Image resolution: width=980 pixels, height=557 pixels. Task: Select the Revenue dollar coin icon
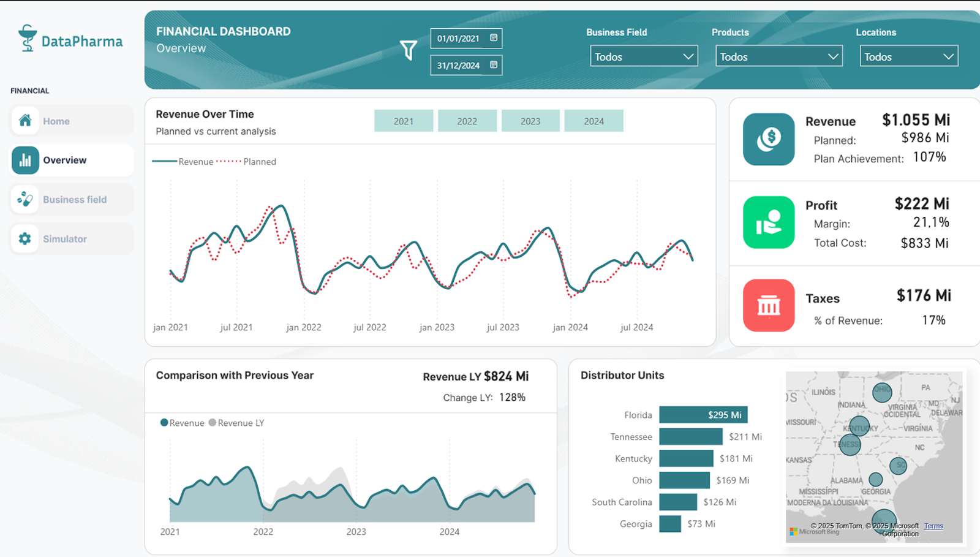pyautogui.click(x=769, y=140)
